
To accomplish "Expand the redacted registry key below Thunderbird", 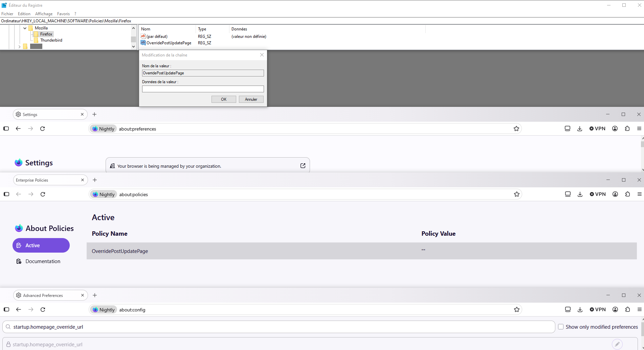I will pyautogui.click(x=19, y=47).
